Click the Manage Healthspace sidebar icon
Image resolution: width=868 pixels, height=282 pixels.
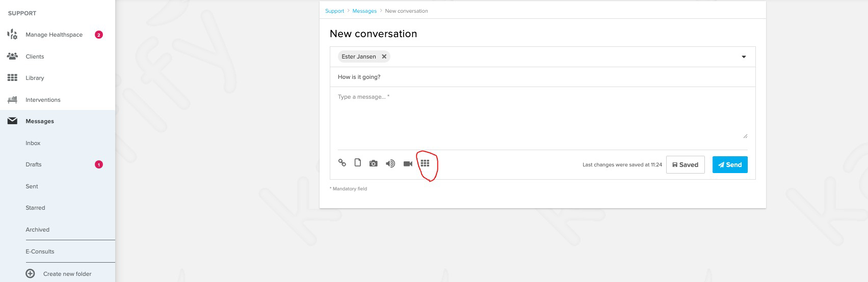(x=12, y=35)
